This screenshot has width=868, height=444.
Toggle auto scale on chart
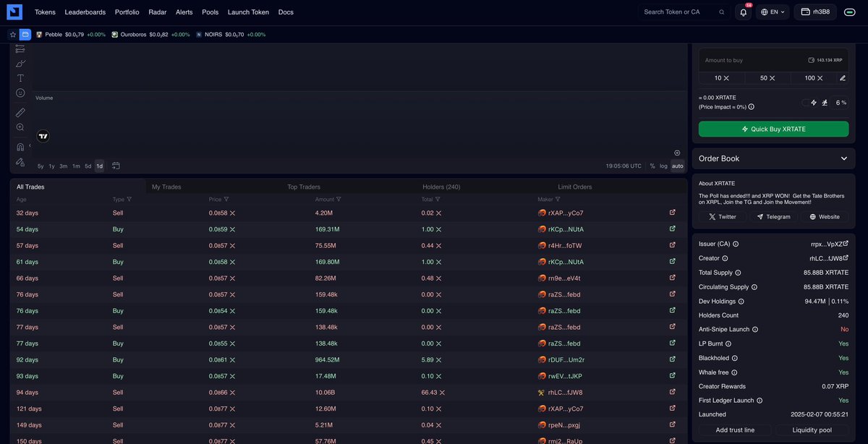coord(677,166)
